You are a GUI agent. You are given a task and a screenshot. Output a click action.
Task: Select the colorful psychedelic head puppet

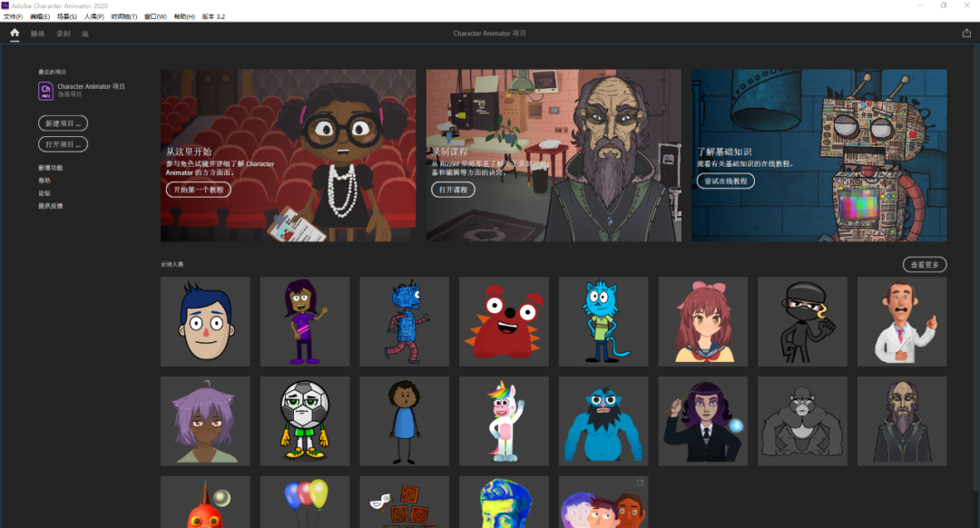click(504, 502)
